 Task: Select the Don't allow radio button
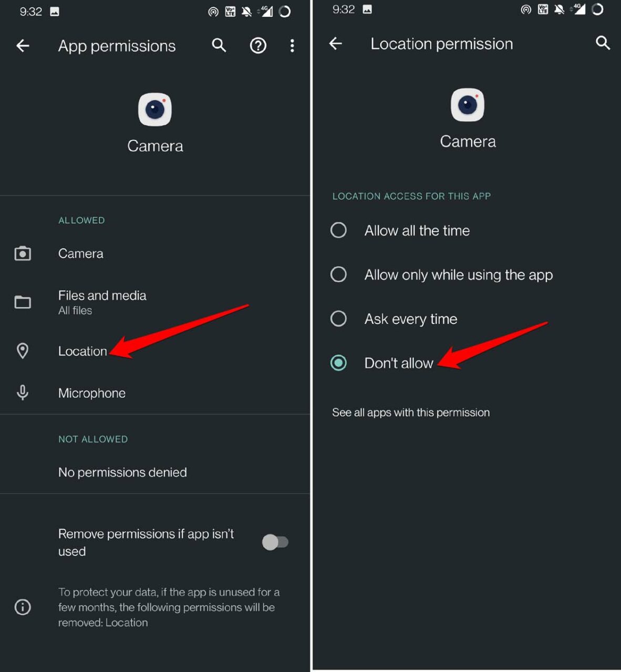338,363
